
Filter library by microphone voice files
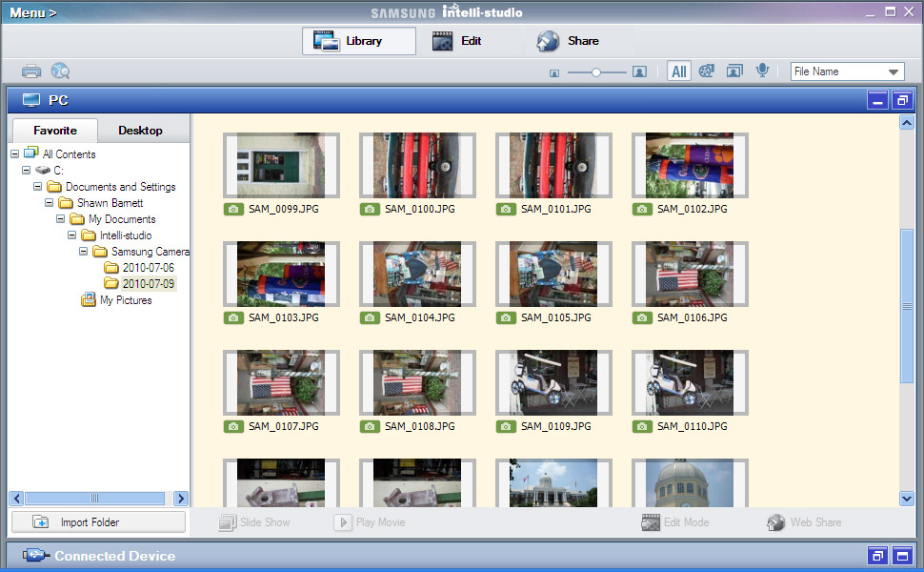tap(762, 71)
